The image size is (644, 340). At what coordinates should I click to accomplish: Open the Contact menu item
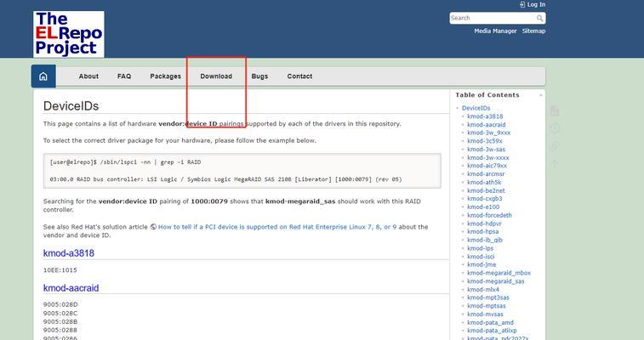(x=299, y=76)
